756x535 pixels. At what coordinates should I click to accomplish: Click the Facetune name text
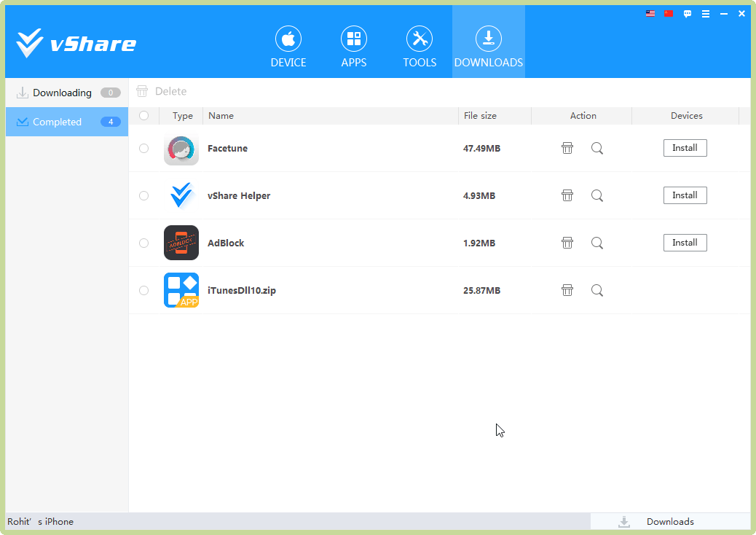[227, 148]
